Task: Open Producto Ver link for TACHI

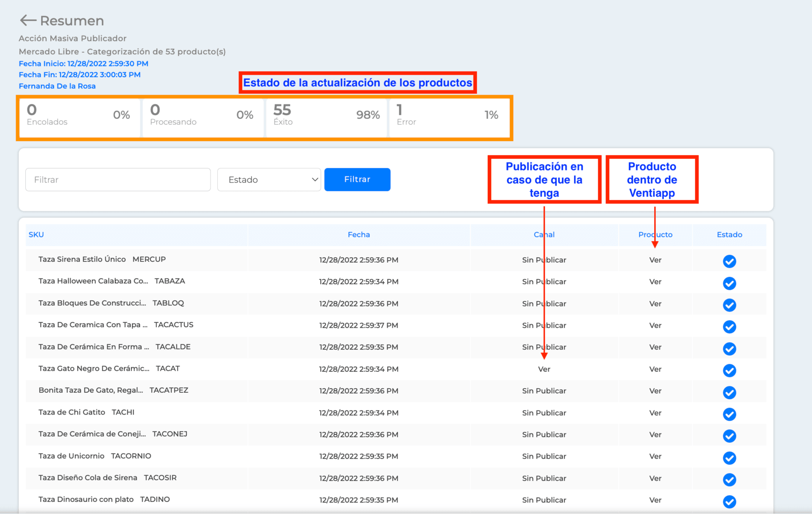Action: [655, 413]
